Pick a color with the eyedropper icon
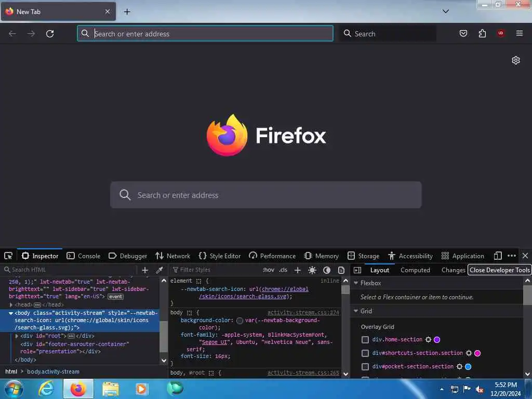The height and width of the screenshot is (399, 532). coord(159,270)
